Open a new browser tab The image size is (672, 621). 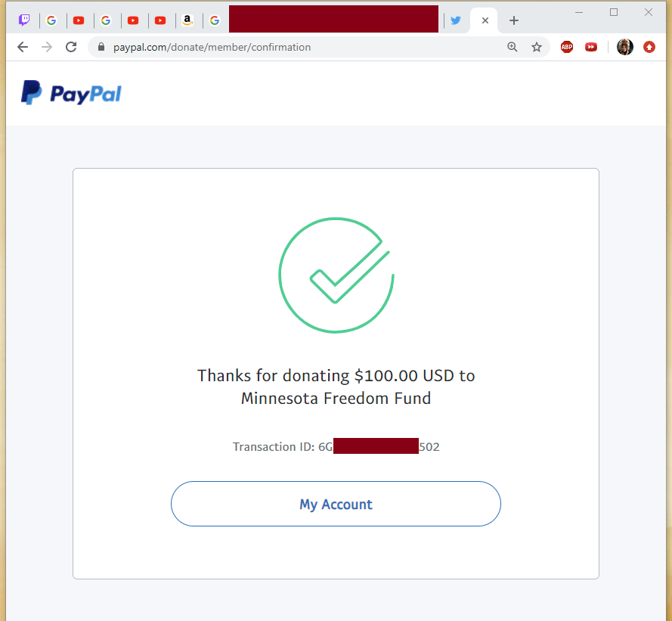514,20
